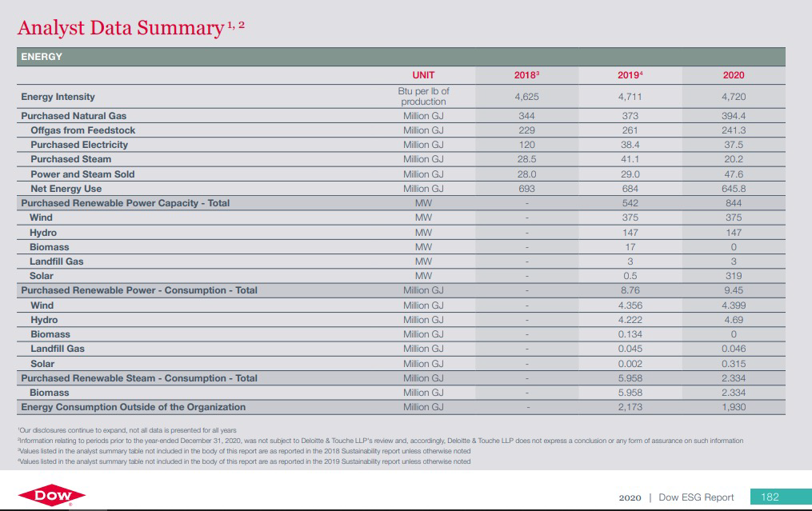Select the 'Energy Intensity' row label
The width and height of the screenshot is (812, 511).
click(x=58, y=97)
